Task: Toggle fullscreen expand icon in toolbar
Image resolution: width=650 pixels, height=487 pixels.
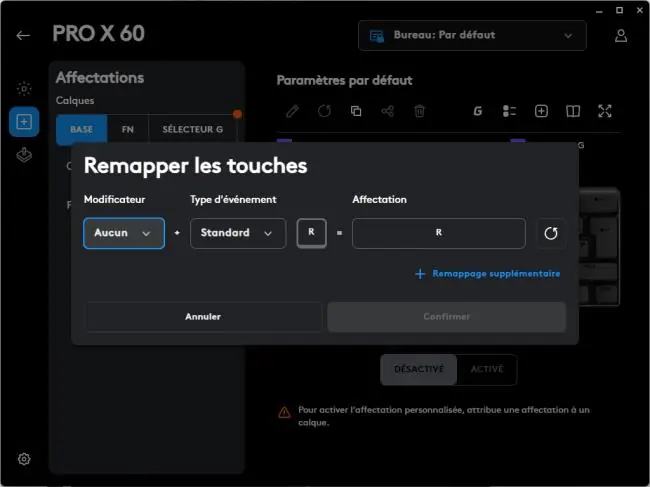Action: point(604,111)
